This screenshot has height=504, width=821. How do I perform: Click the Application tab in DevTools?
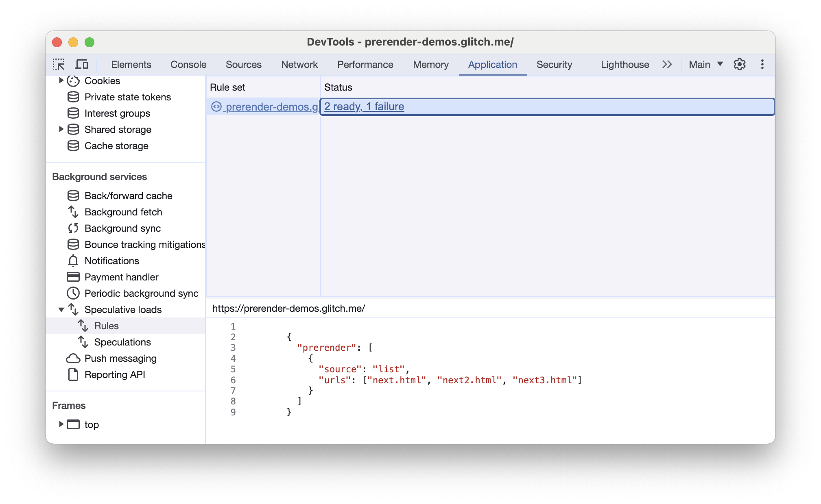[x=493, y=64]
